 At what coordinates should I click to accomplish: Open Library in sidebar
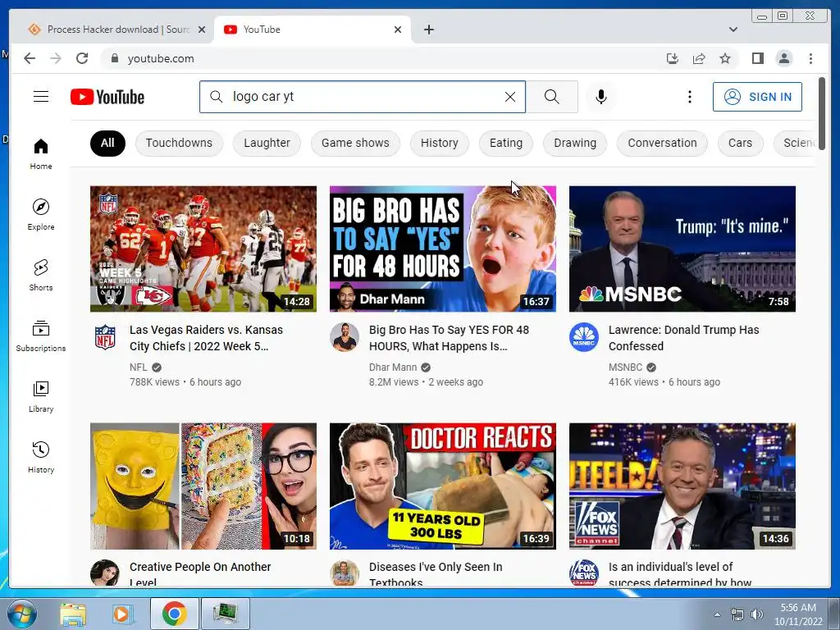tap(41, 396)
